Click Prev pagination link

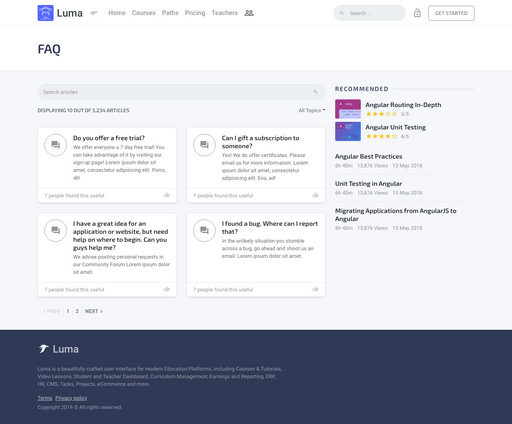coord(51,311)
